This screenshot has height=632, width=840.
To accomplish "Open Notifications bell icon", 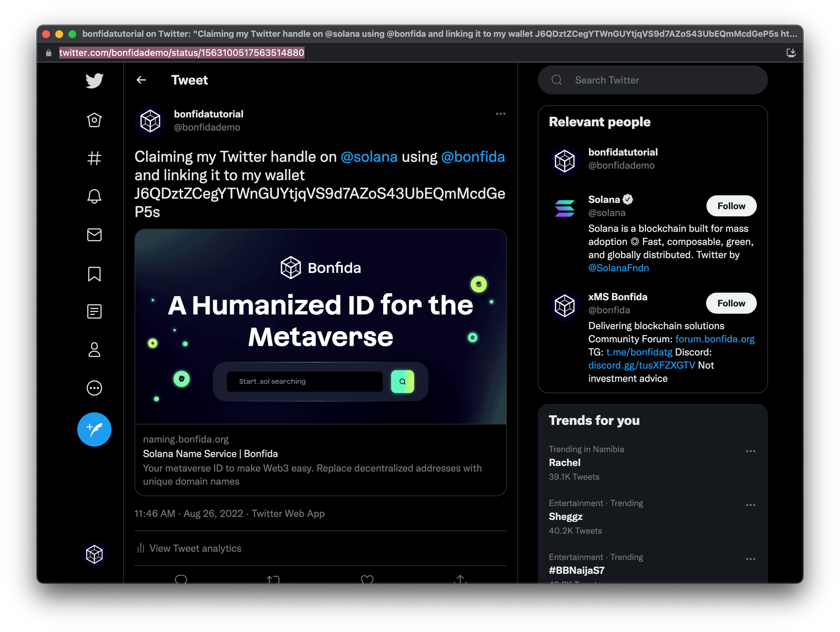I will pos(94,196).
